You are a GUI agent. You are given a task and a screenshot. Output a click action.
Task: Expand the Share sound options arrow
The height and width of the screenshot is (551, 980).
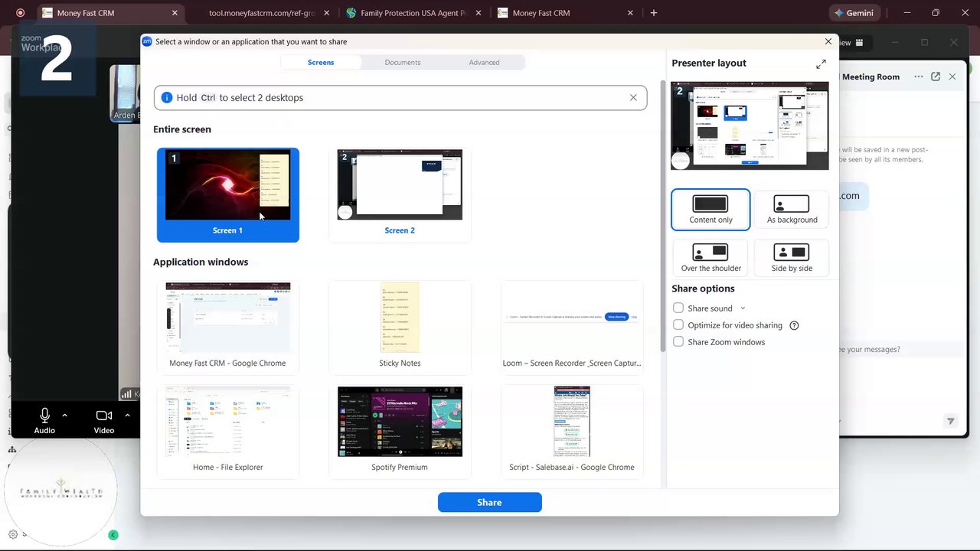point(743,308)
